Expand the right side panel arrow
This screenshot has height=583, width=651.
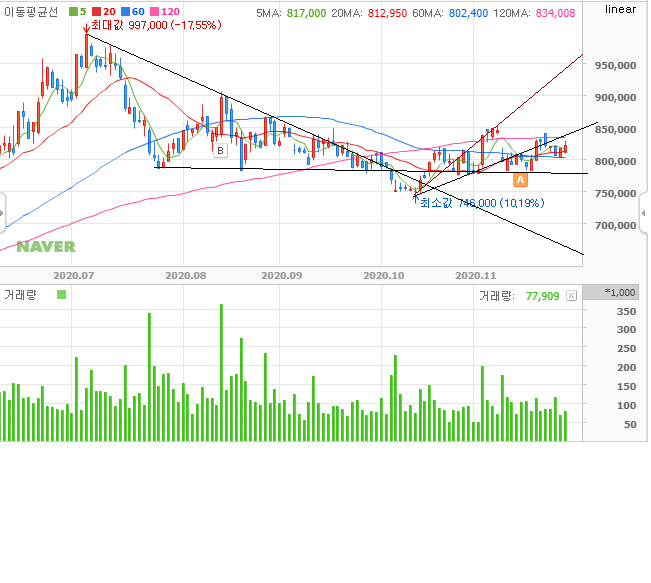(644, 213)
